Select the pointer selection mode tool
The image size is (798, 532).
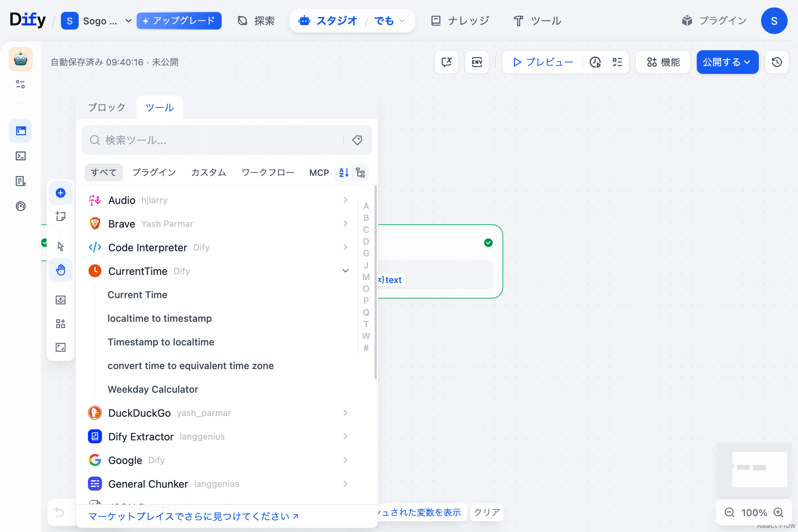(x=61, y=246)
